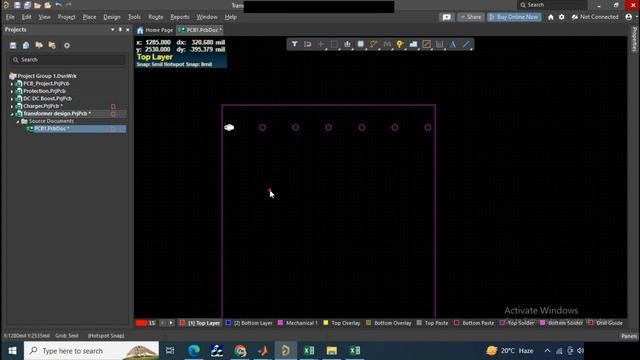Screen dimensions: 640x360
Task: Open the Place menu
Action: pos(89,17)
